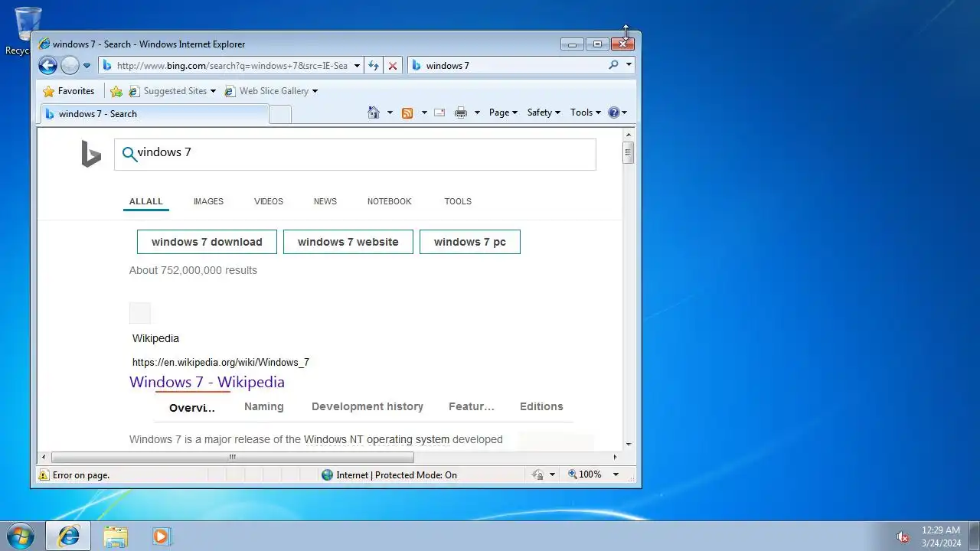The width and height of the screenshot is (980, 551).
Task: Switch to the NEWS tab
Action: (325, 201)
